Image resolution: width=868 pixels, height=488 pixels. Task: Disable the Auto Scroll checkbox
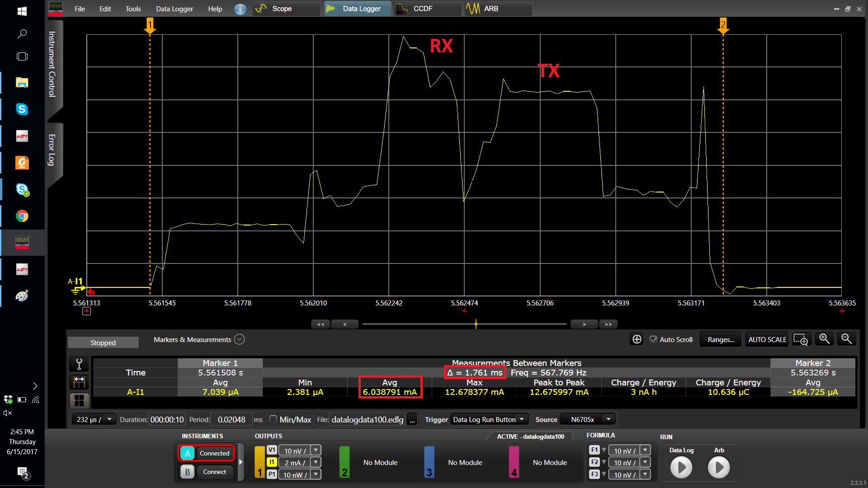tap(653, 339)
